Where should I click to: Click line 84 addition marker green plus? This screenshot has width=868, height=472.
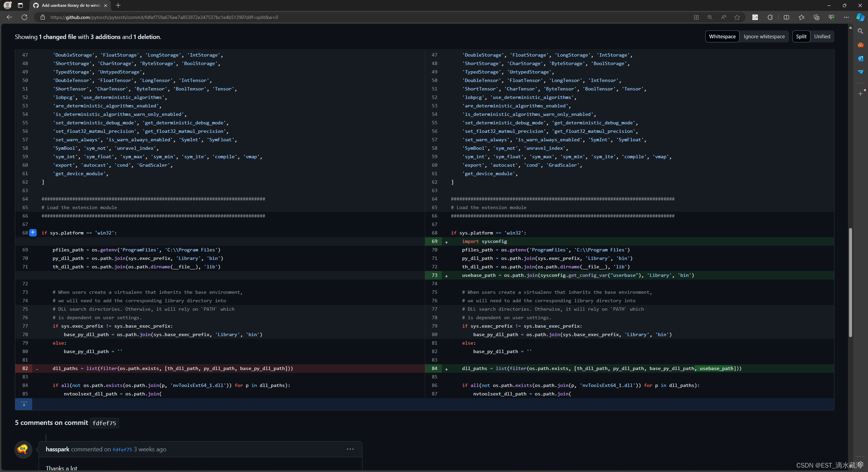tap(447, 368)
